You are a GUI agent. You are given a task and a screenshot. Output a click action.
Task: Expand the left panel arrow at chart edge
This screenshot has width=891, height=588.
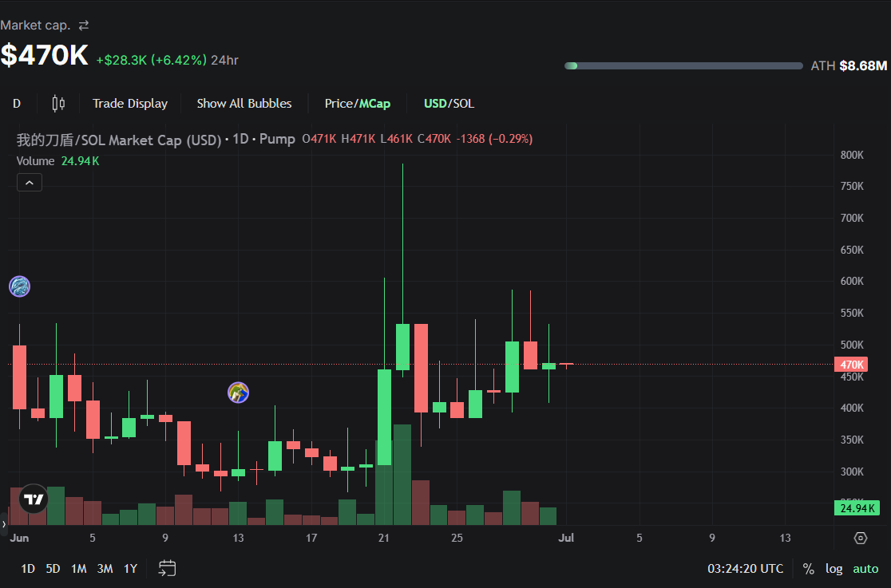pyautogui.click(x=3, y=524)
